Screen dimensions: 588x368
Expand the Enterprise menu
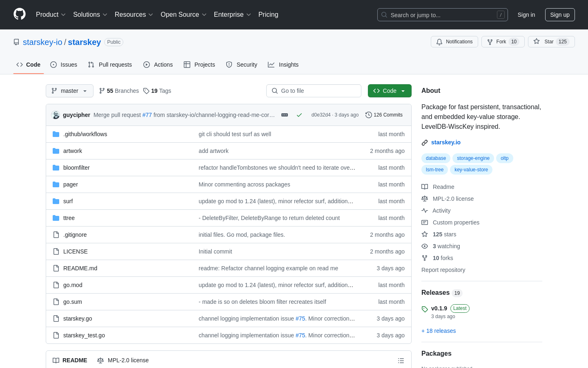coord(232,15)
